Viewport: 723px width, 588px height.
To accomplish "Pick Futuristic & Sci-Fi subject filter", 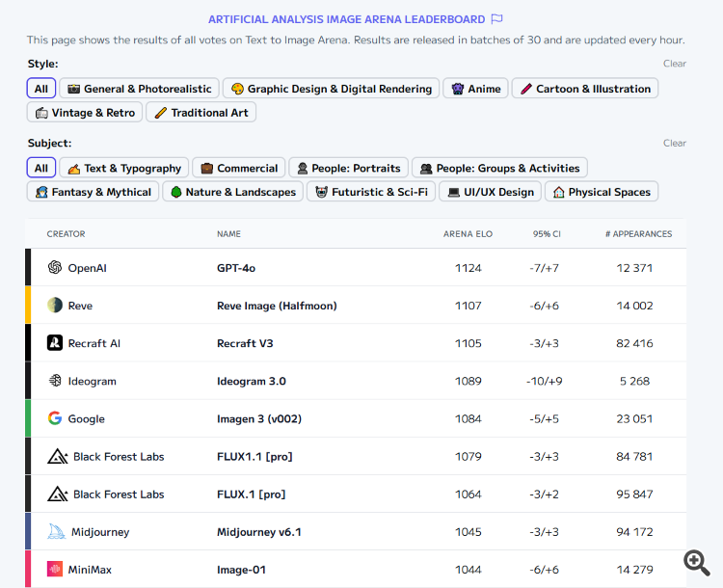I will pos(371,192).
